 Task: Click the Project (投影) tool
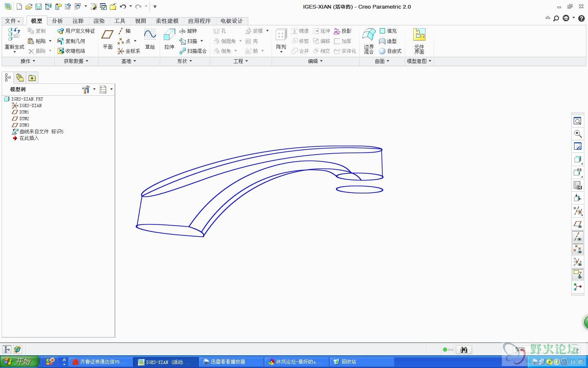pos(343,31)
